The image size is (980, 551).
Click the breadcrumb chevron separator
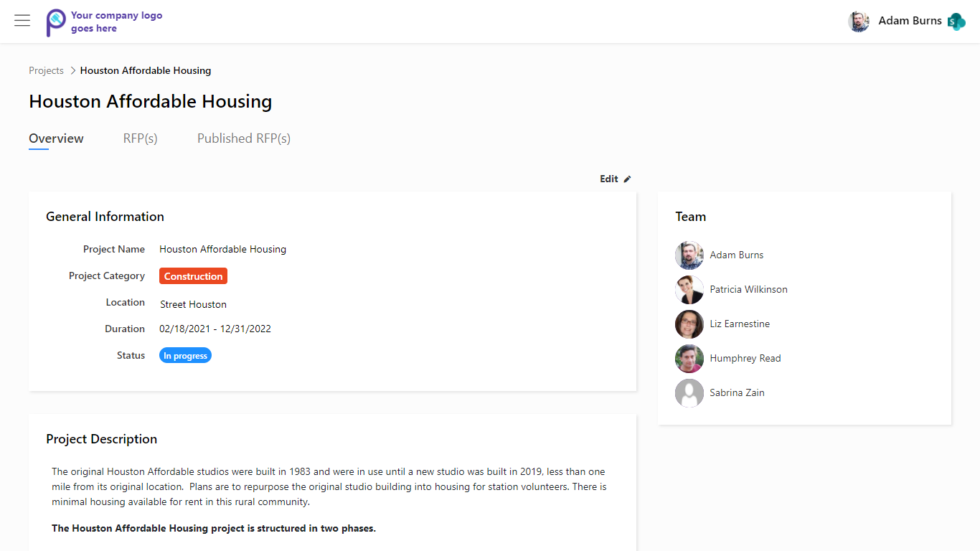[x=72, y=70]
